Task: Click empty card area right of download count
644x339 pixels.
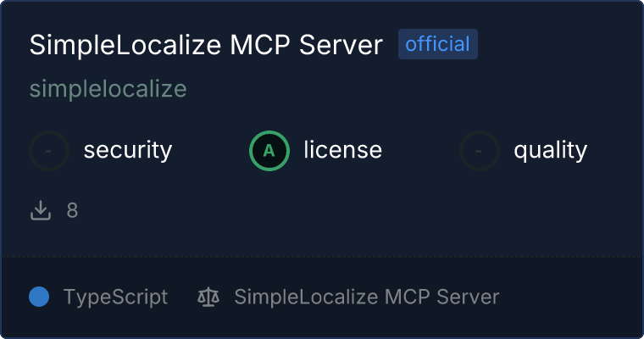Action: point(353,210)
